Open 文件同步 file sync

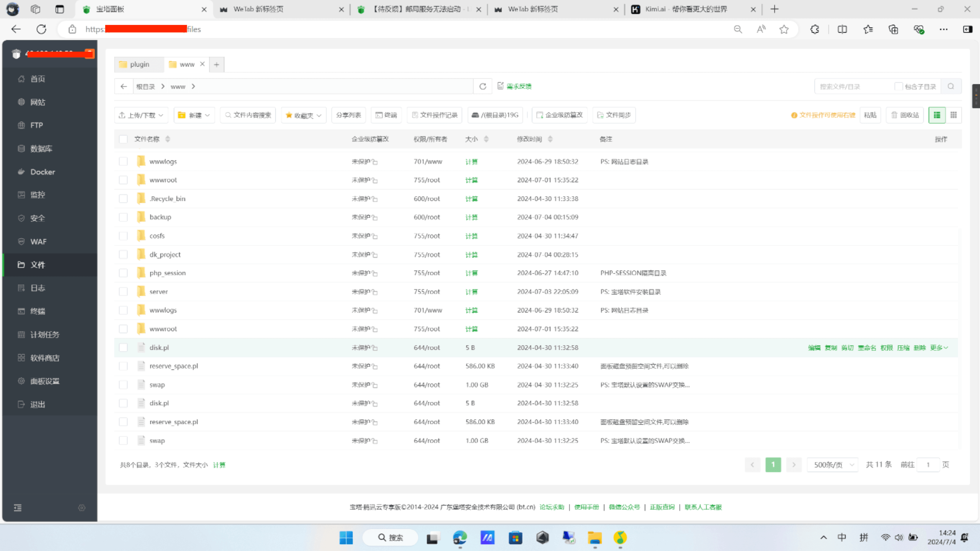point(614,115)
